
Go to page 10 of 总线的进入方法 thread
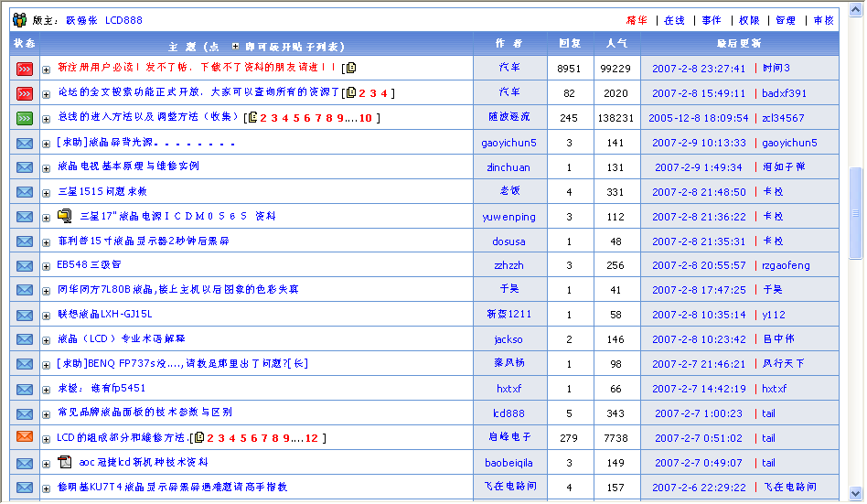365,118
